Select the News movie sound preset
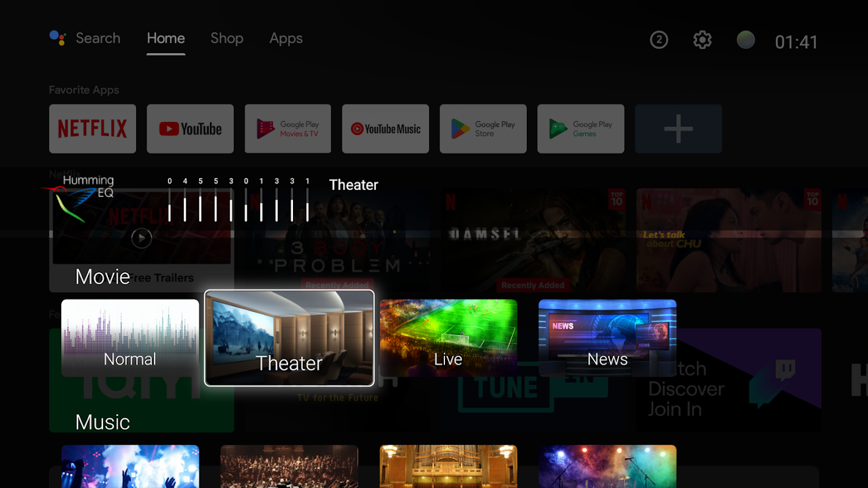The height and width of the screenshot is (488, 868). [608, 338]
